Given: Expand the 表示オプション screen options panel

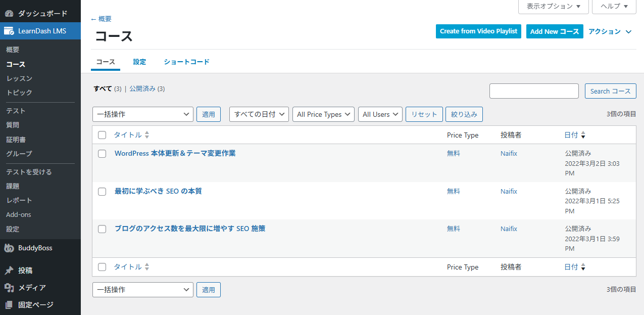Looking at the screenshot, I should [554, 6].
